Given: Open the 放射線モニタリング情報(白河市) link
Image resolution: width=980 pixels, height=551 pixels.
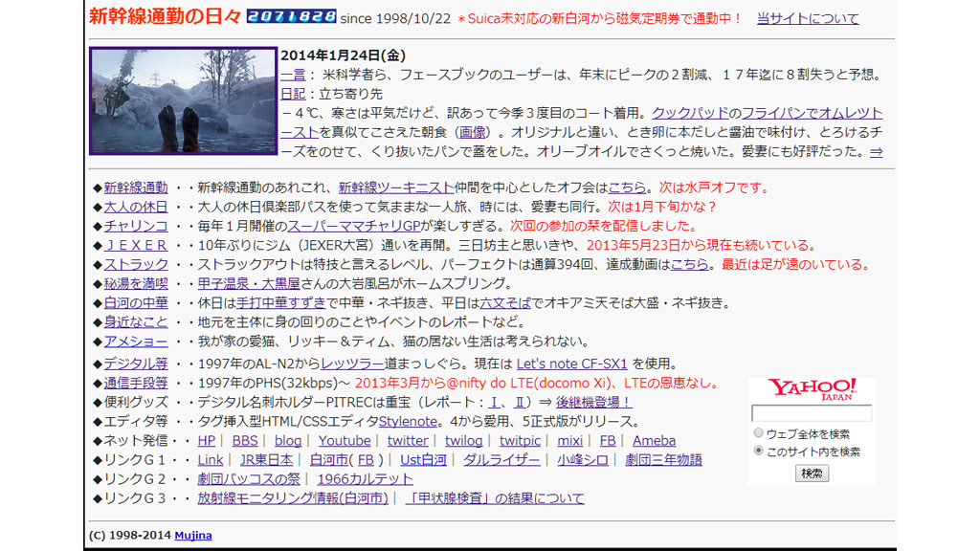Looking at the screenshot, I should (293, 498).
